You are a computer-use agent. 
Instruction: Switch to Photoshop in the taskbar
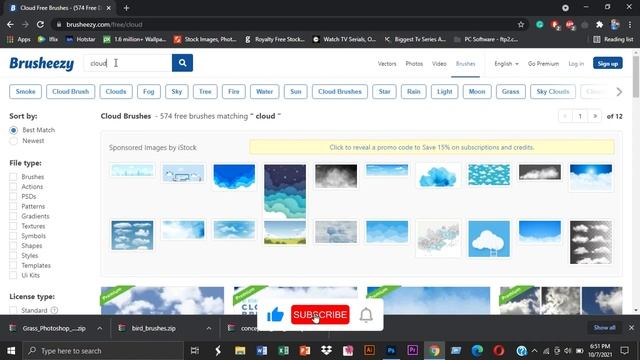391,351
